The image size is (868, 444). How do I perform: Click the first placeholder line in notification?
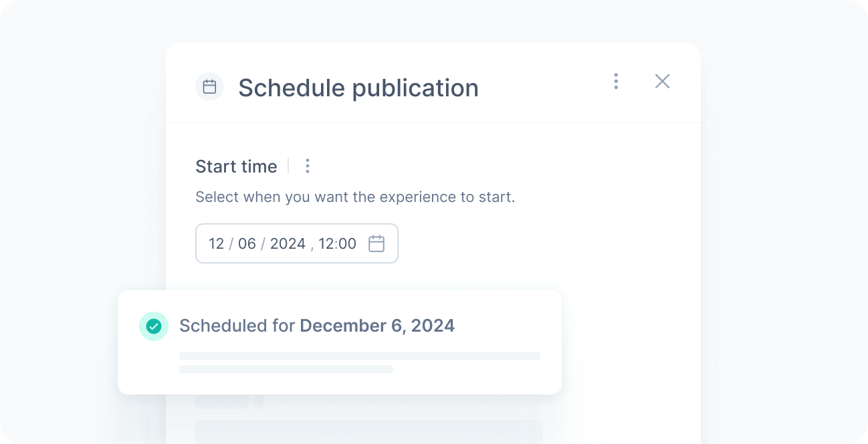(360, 356)
